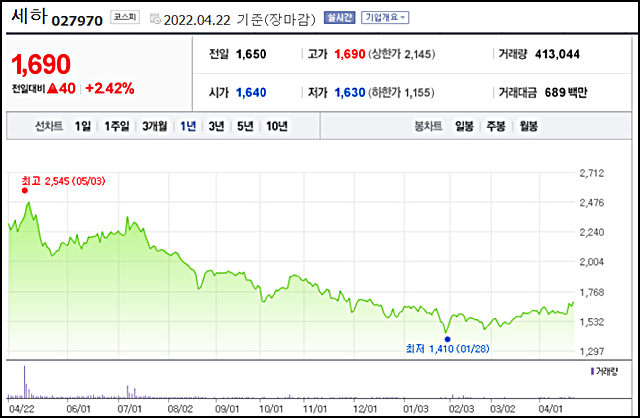Image resolution: width=640 pixels, height=418 pixels.
Task: Open the 일봉 candlestick chart
Action: (464, 126)
